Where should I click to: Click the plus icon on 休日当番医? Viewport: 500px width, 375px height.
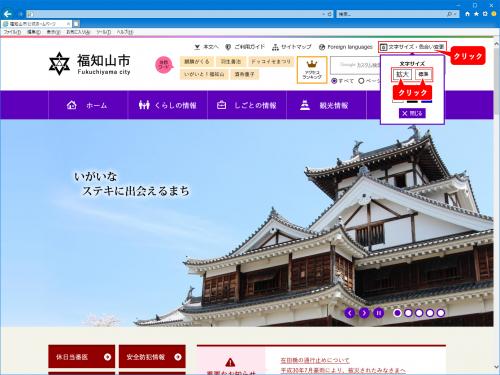(107, 357)
